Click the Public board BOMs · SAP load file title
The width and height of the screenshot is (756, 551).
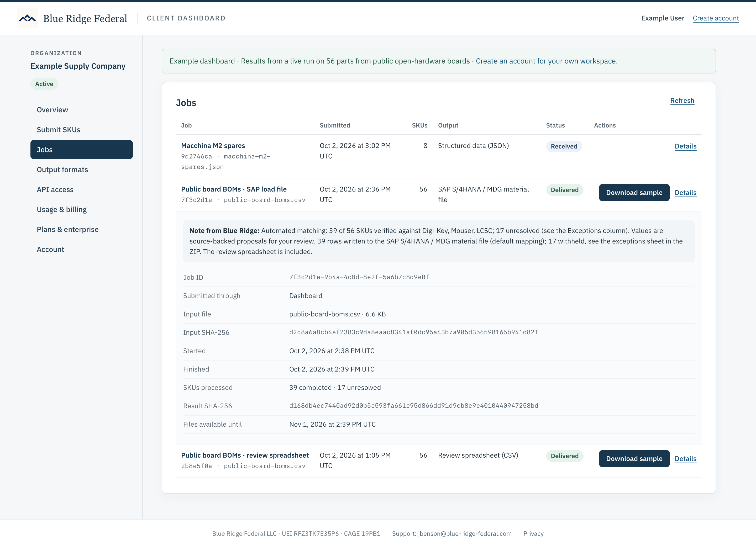[x=234, y=189]
